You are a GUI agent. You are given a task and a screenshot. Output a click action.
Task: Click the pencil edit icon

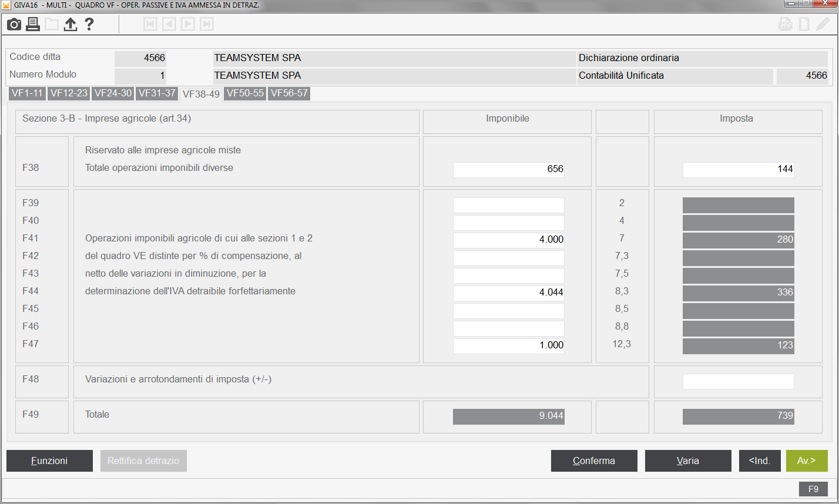tap(823, 24)
